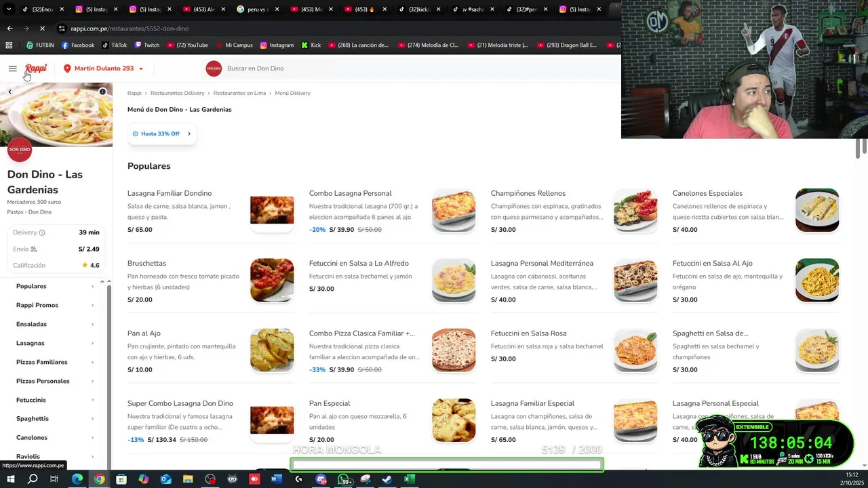Viewport: 868px width, 488px height.
Task: Open Lasagna Familiar Dondino thumbnail
Action: [x=272, y=210]
